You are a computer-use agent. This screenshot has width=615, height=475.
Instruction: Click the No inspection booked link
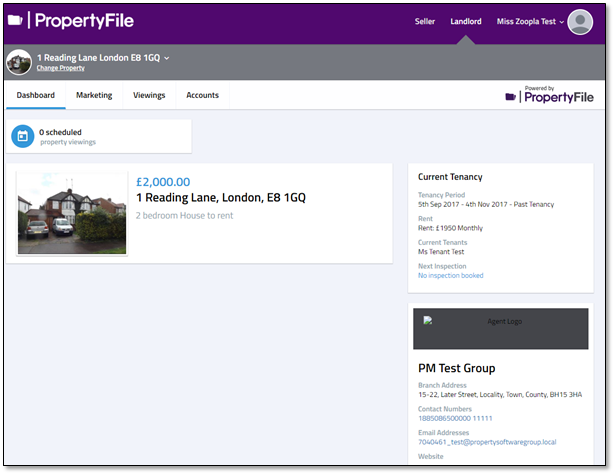click(451, 275)
